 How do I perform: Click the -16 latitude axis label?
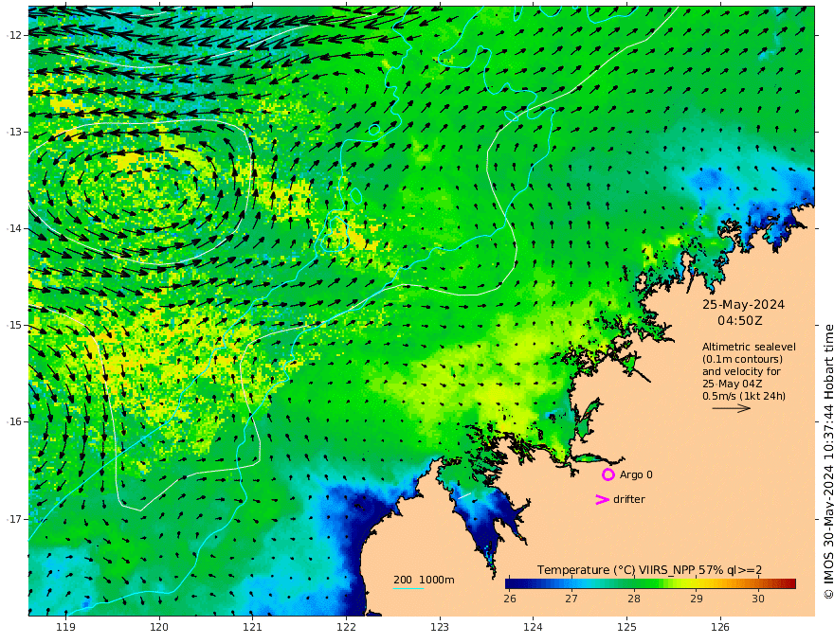pos(14,421)
